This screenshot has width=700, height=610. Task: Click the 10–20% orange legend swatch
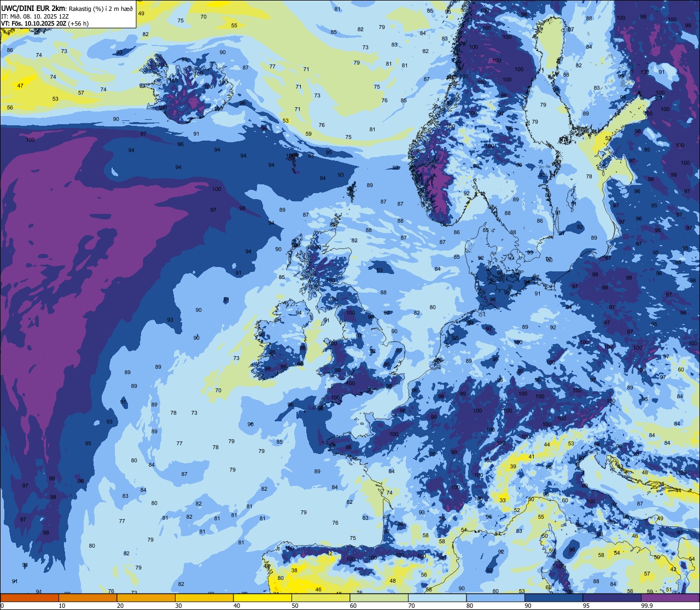pyautogui.click(x=87, y=598)
